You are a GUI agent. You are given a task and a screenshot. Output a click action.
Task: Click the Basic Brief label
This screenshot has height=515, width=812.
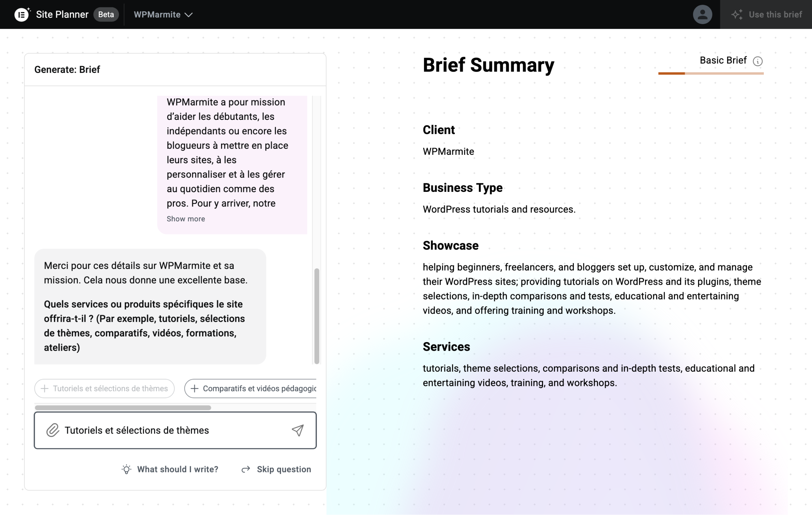coord(723,60)
